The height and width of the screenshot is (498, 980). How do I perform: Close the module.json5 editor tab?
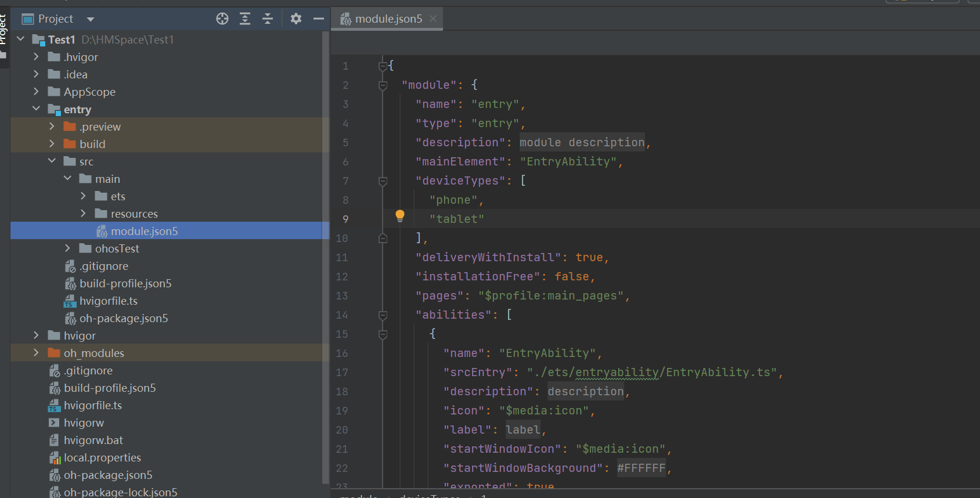click(433, 19)
